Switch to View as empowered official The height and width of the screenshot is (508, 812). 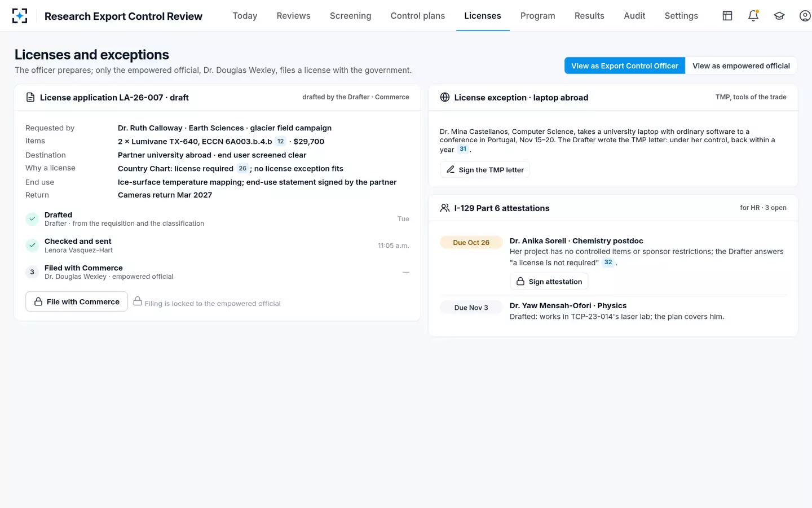(x=741, y=65)
